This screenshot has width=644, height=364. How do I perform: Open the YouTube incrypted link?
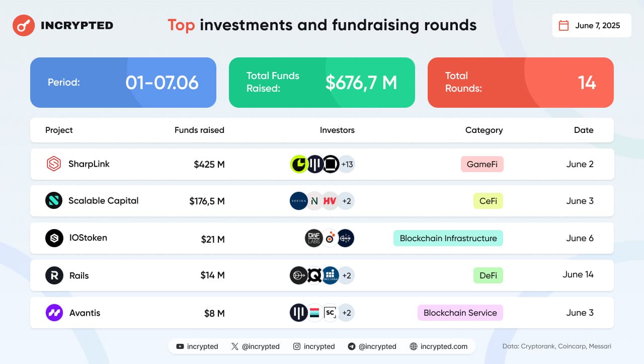[197, 346]
